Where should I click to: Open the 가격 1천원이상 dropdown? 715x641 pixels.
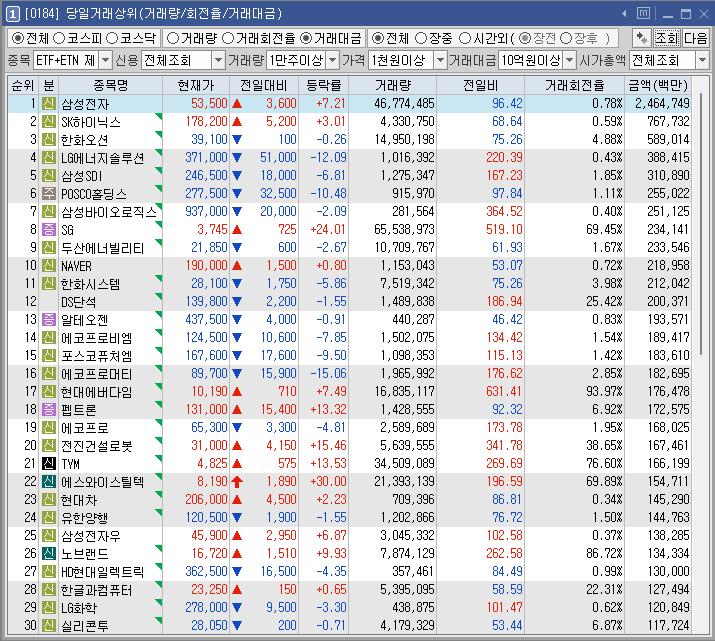(440, 60)
